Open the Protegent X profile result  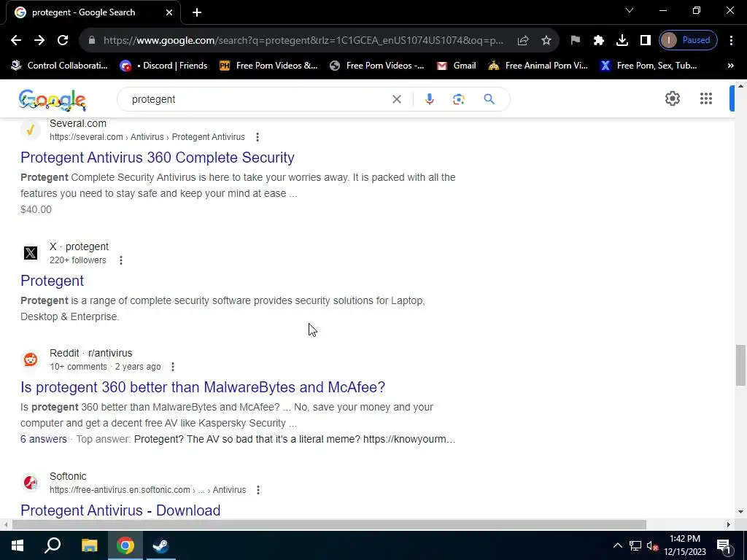click(52, 281)
